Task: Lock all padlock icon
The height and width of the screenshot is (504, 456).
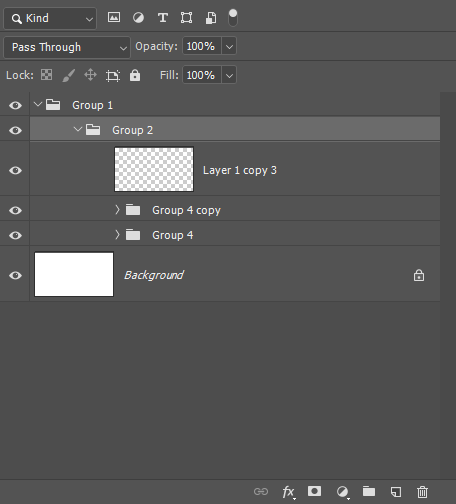Action: tap(135, 75)
